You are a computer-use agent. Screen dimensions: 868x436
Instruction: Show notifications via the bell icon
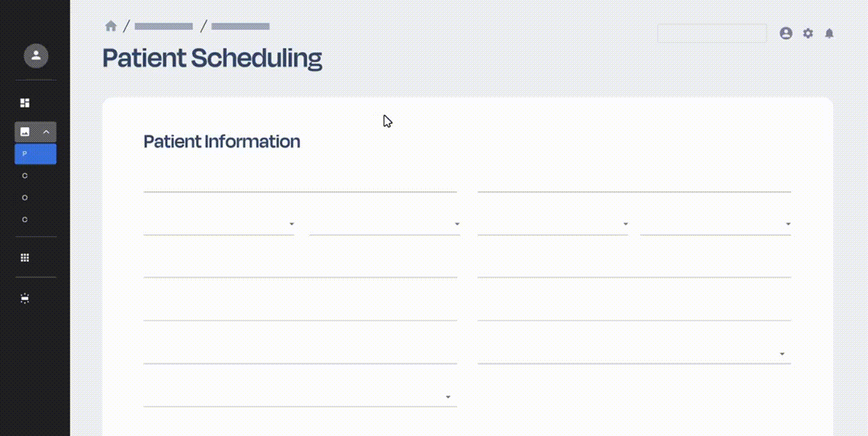point(829,34)
